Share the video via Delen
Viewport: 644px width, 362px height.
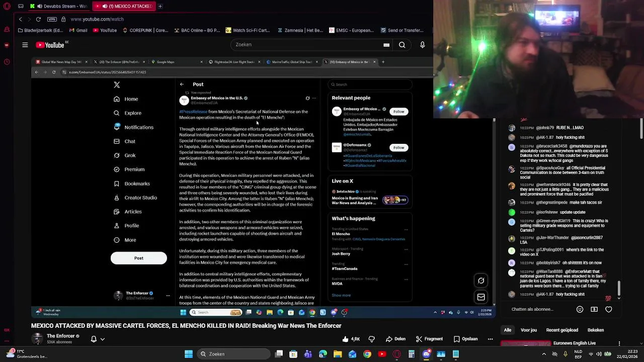395,339
